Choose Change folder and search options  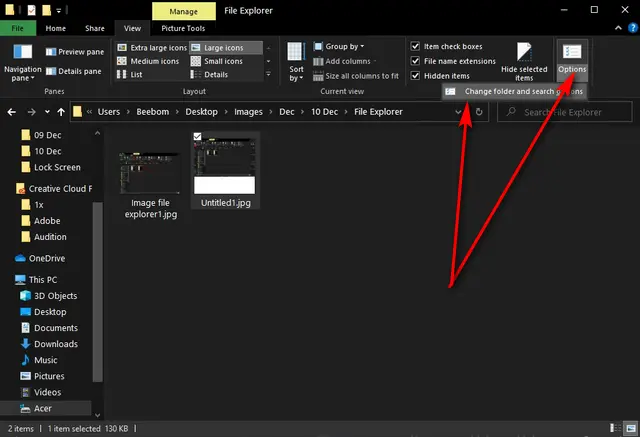pos(515,91)
